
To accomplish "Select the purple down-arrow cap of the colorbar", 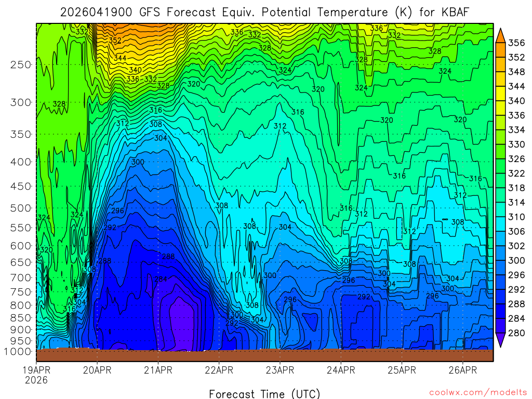I will point(501,340).
